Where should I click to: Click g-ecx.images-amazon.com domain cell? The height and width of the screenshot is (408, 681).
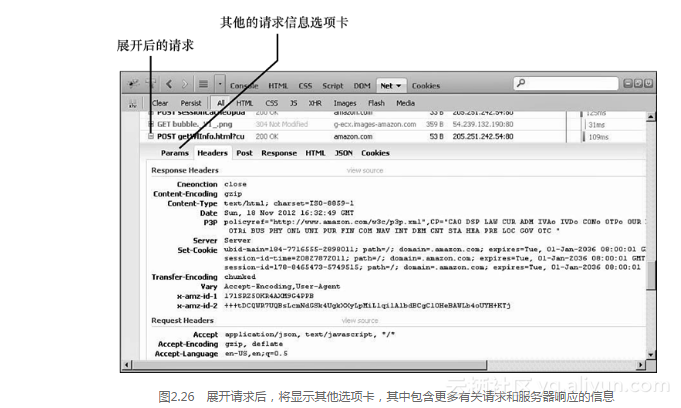(375, 124)
